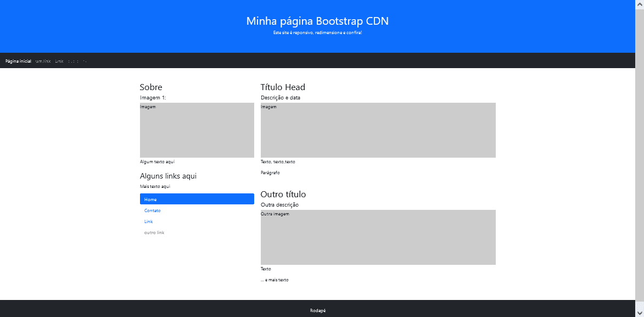Click the 'Este site é reponsivo' subtitle

point(317,32)
